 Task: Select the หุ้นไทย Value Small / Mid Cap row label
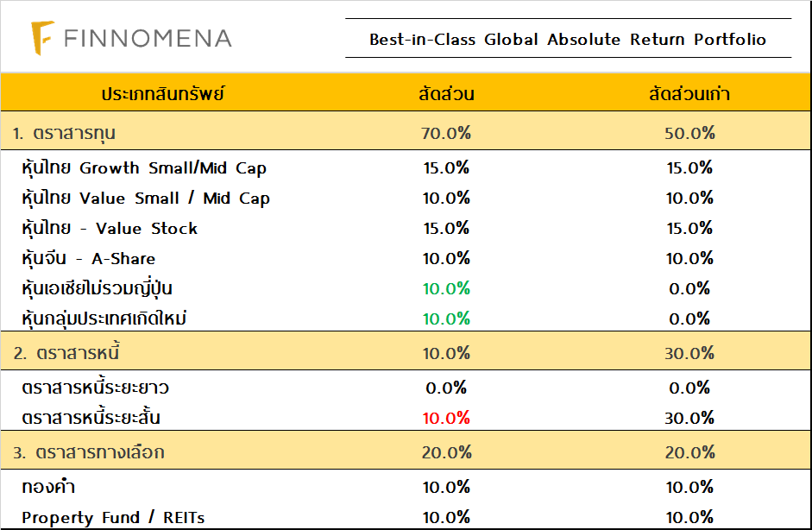146,199
